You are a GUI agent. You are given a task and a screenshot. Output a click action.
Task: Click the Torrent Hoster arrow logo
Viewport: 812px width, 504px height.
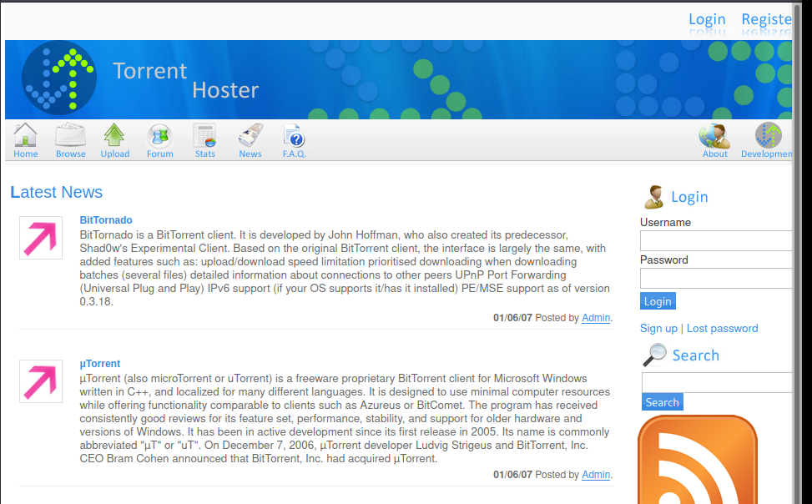click(x=59, y=79)
